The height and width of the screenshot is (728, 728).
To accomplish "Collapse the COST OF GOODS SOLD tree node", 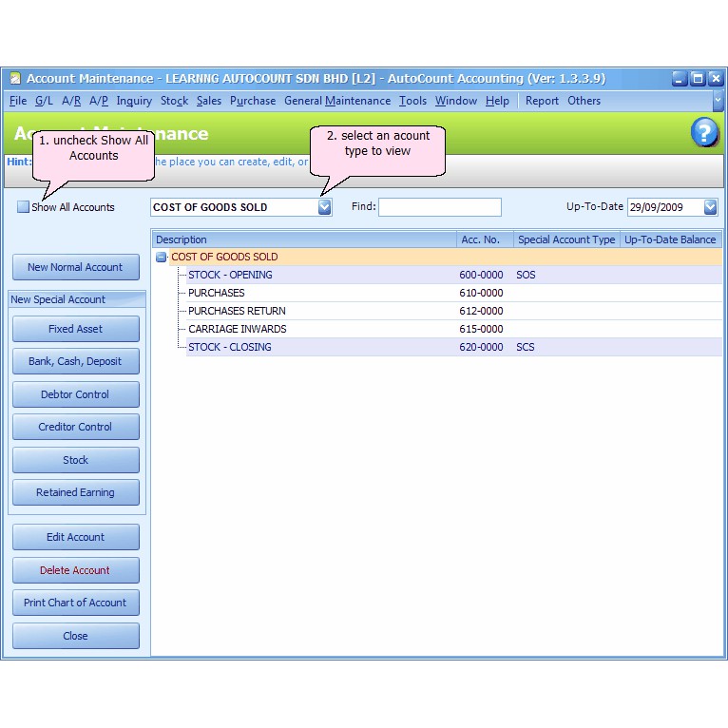I will (x=162, y=257).
